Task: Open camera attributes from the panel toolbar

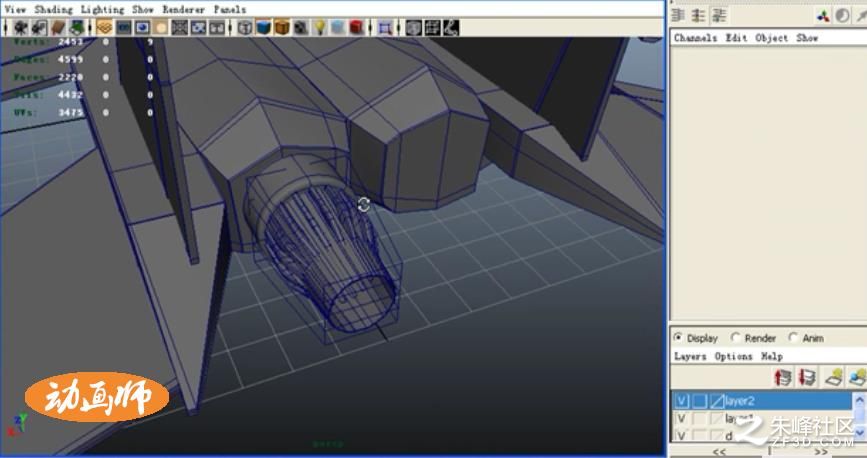Action: click(x=39, y=27)
